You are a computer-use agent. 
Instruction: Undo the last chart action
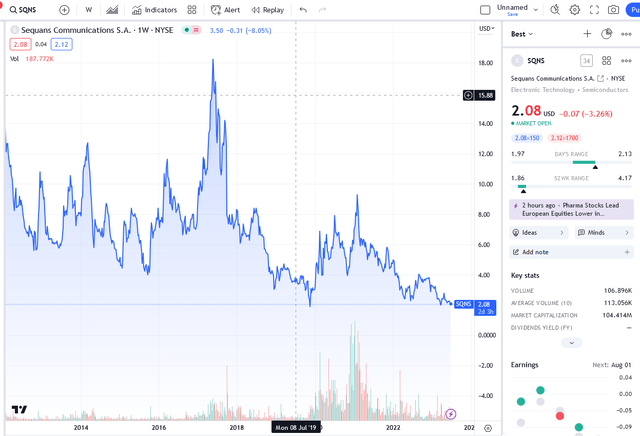click(x=303, y=10)
